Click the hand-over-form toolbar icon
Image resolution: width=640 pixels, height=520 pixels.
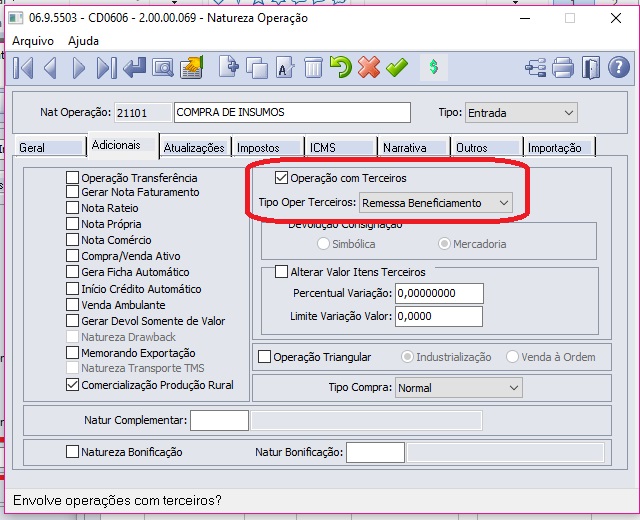[x=191, y=67]
